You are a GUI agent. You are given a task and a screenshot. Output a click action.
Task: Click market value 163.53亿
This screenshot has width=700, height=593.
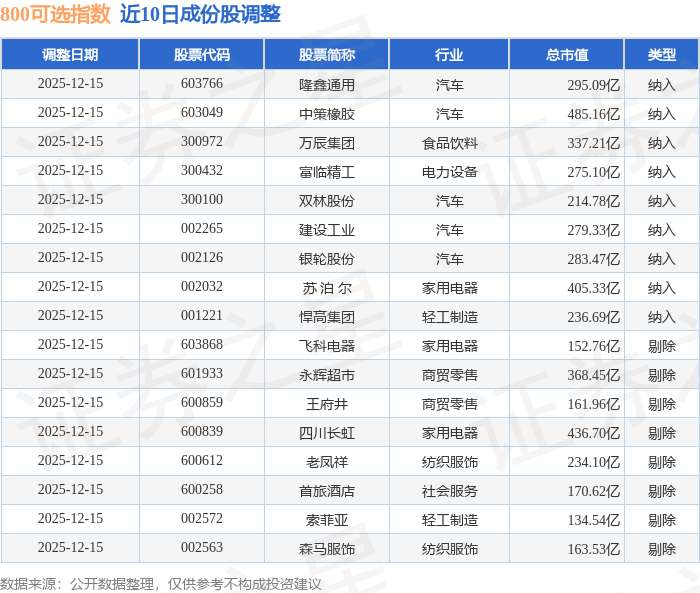tap(594, 549)
